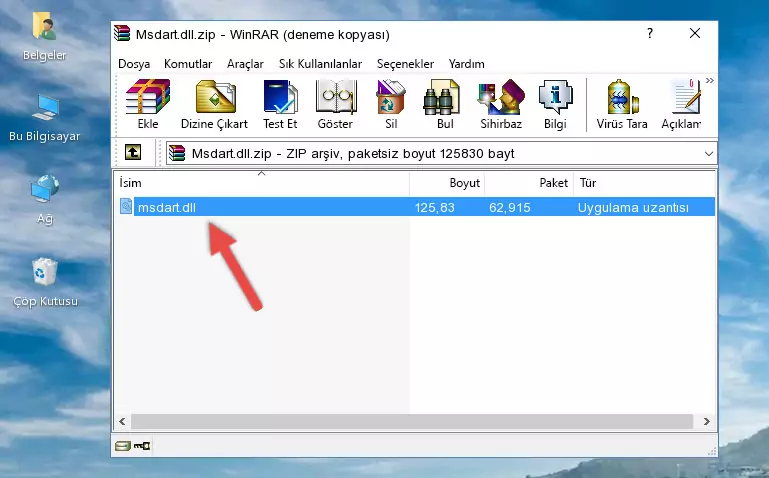Select the Ağ network desktop icon

pyautogui.click(x=45, y=200)
